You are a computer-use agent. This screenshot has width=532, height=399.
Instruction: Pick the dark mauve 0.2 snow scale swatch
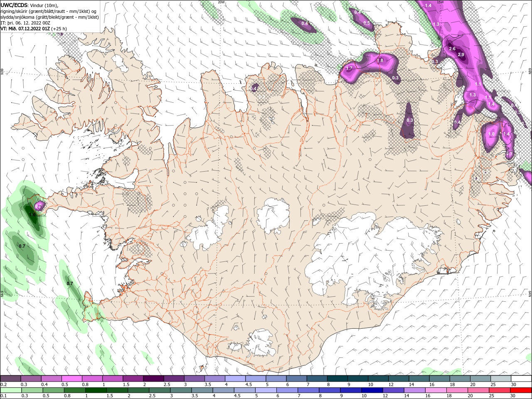click(10, 378)
